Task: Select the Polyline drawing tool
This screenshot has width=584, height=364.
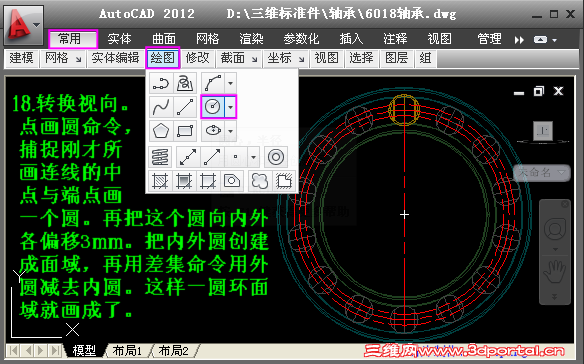Action: (x=161, y=83)
